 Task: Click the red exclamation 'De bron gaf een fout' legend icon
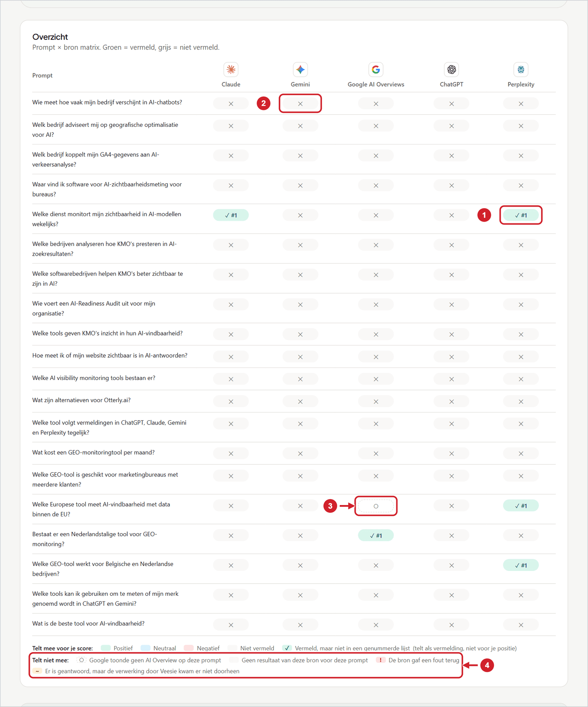tap(381, 660)
